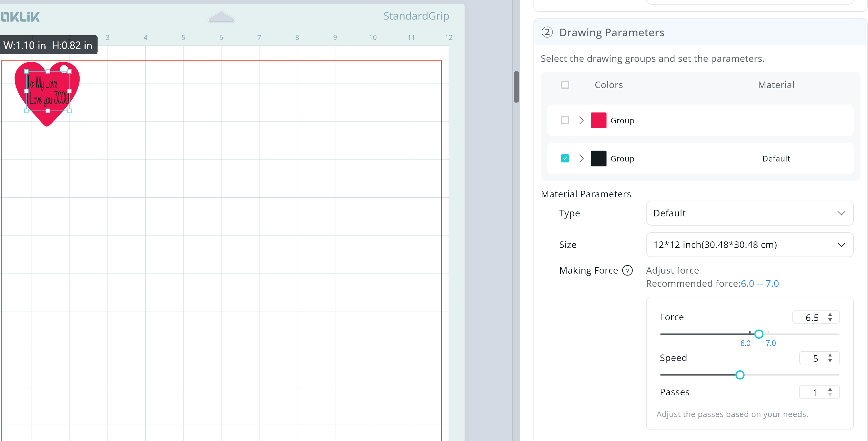Enable the pink Group checkbox
Viewport: 868px width, 441px height.
[565, 120]
